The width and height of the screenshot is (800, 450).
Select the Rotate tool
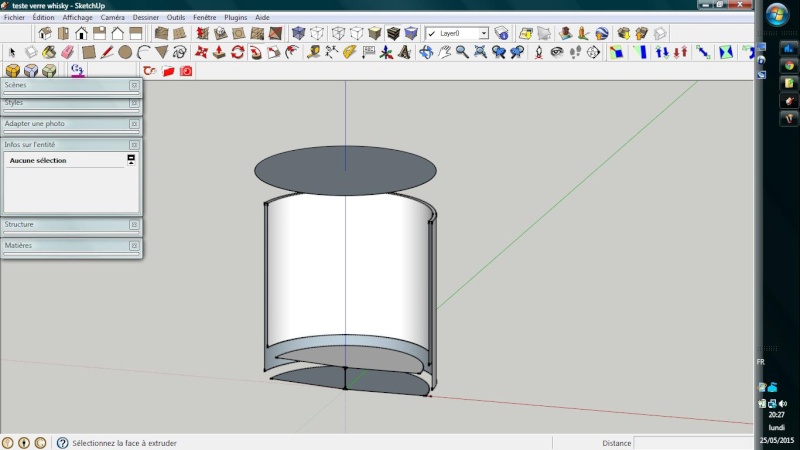click(238, 52)
